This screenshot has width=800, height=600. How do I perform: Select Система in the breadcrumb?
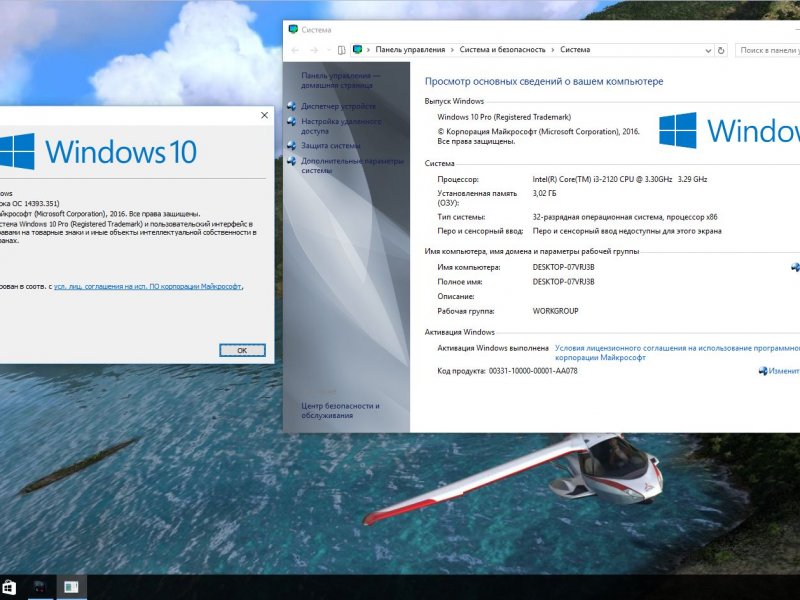tap(575, 49)
